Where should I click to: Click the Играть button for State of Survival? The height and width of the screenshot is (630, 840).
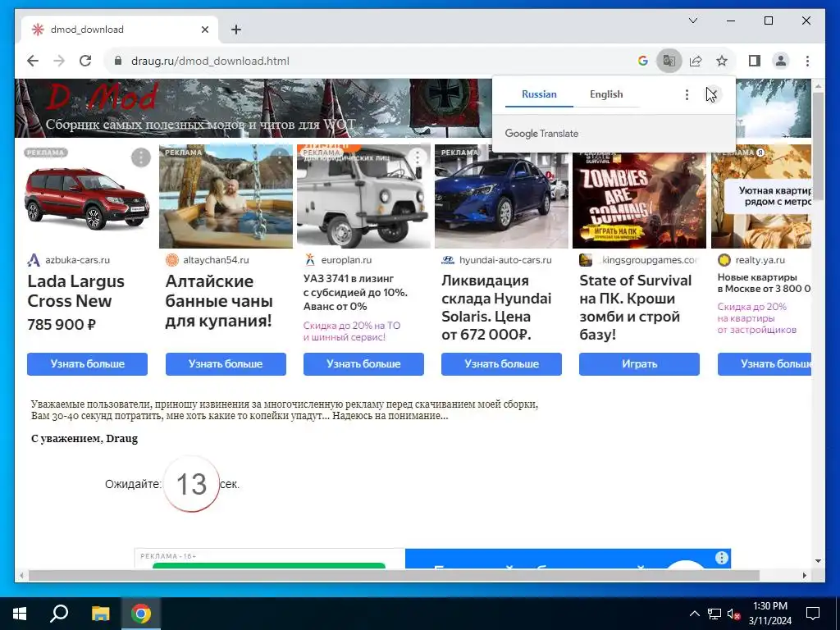click(639, 363)
